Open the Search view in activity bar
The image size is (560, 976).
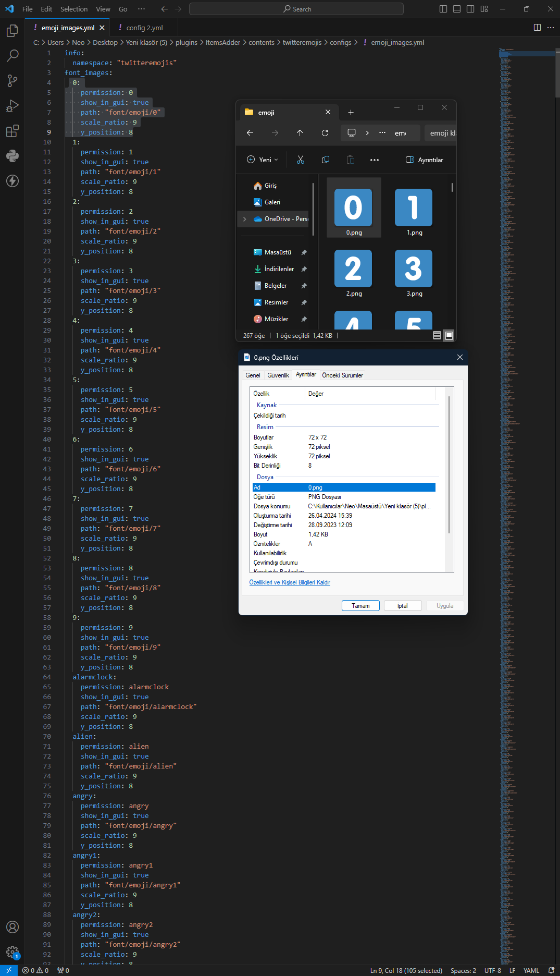[x=13, y=55]
